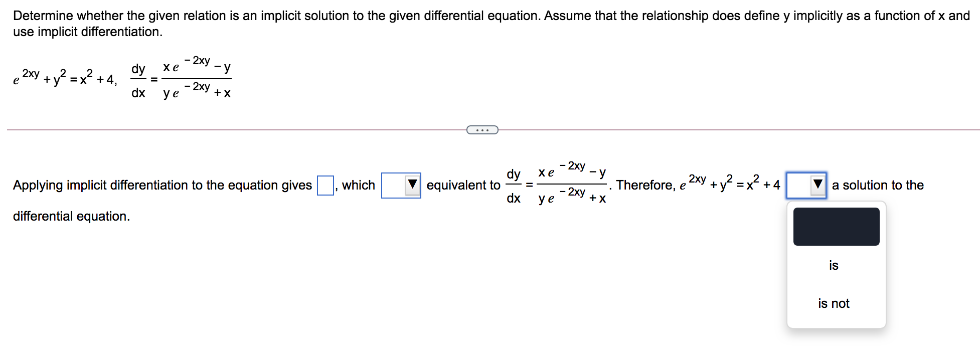Select the "is not" entry from the dropdown list
The image size is (980, 356).
point(834,303)
